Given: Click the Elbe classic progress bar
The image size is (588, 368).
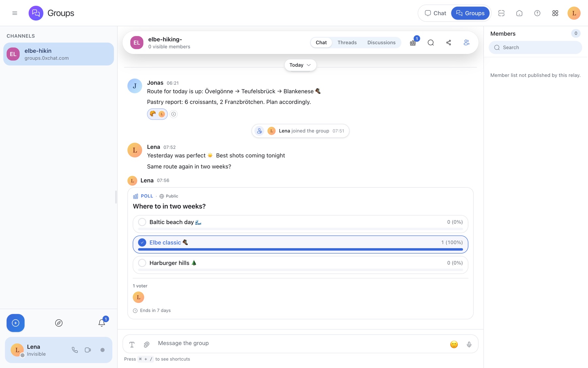Looking at the screenshot, I should (x=300, y=250).
